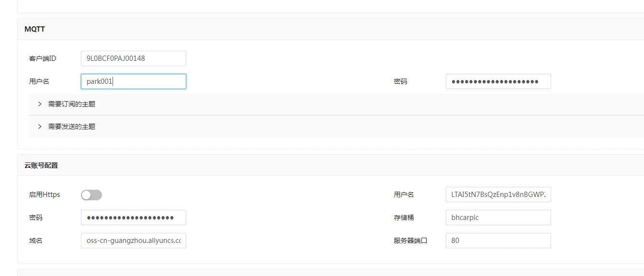Viewport: 644px width, 276px height.
Task: Click the 客户端ID label text
Action: [43, 58]
